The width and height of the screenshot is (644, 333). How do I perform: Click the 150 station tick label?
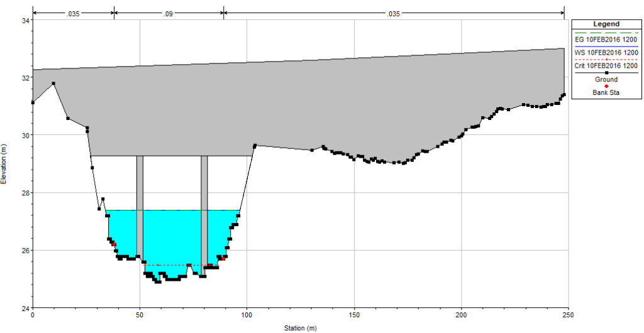(354, 315)
